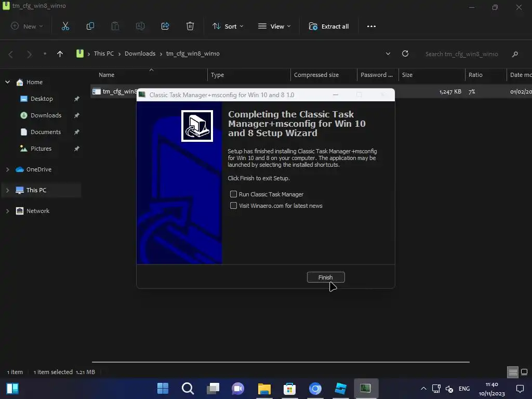Sort by the Type column header
This screenshot has width=532, height=399.
point(249,75)
